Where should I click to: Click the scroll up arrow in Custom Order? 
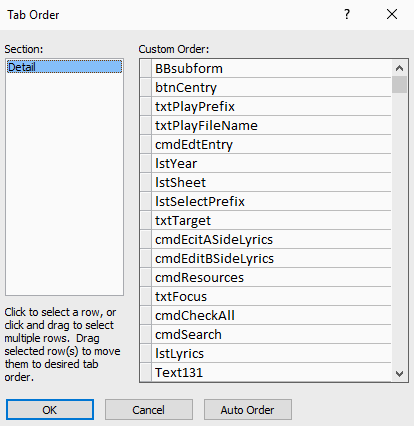pos(399,68)
